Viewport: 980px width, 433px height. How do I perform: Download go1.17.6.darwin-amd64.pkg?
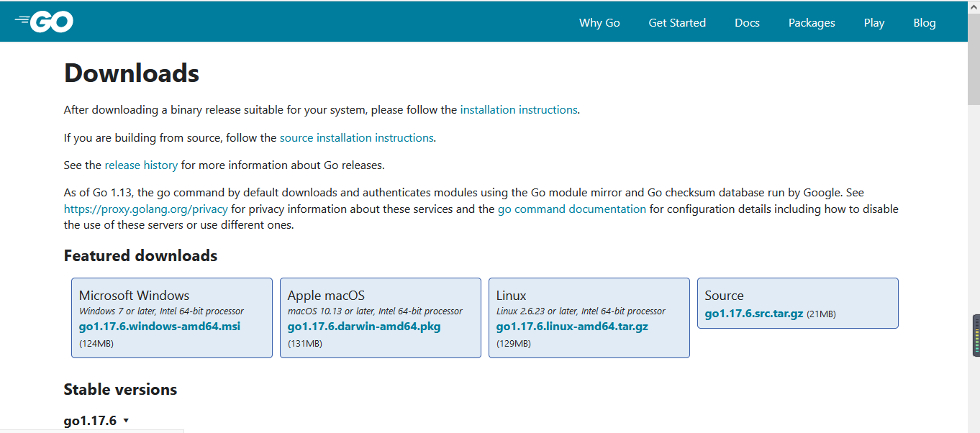(x=364, y=327)
